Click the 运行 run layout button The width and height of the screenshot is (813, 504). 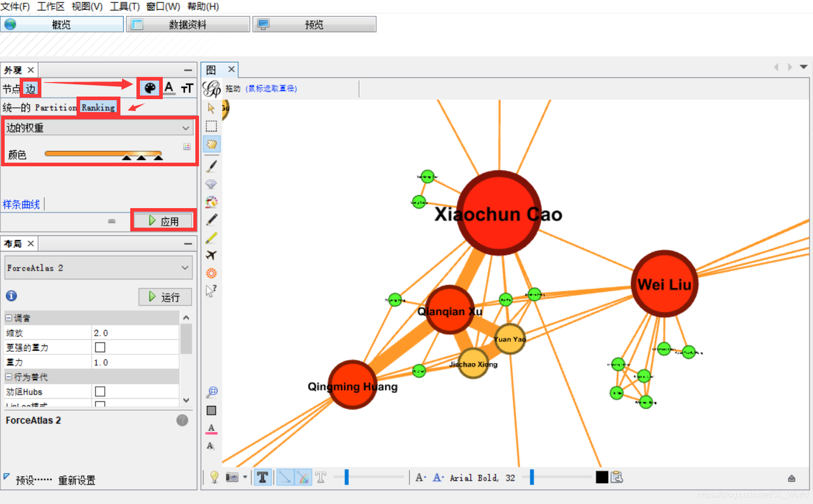click(x=165, y=297)
